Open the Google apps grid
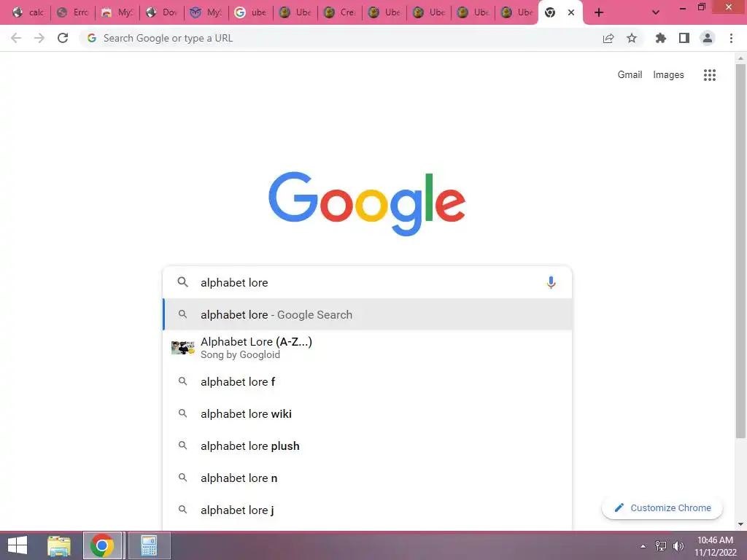 coord(709,75)
